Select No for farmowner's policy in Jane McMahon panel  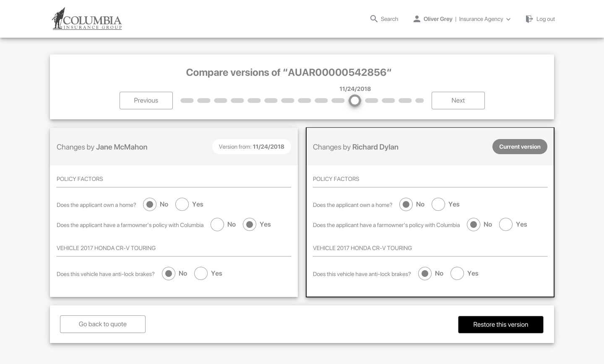[x=217, y=225]
